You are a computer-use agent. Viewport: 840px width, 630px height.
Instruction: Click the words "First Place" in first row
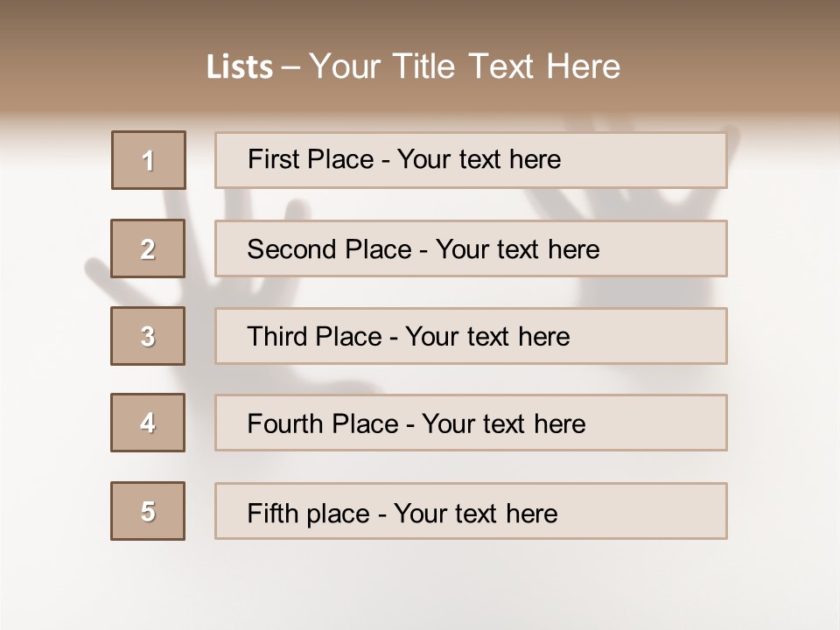pos(311,159)
